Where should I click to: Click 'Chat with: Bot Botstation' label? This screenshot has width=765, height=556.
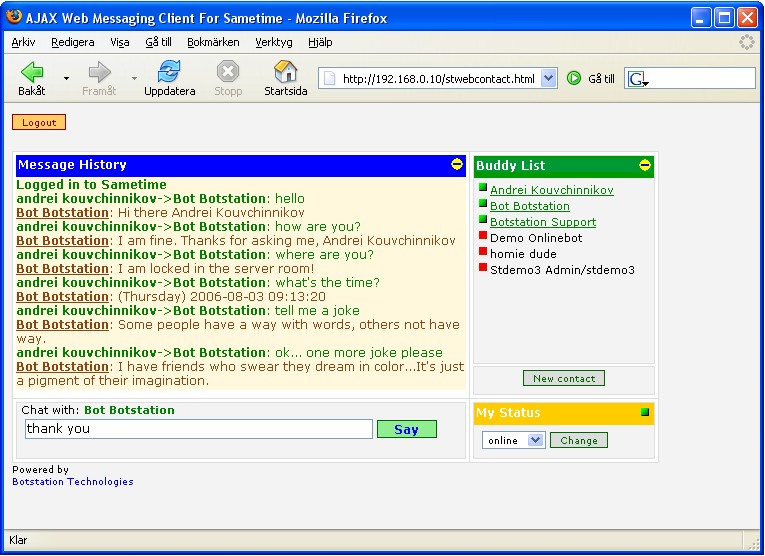point(98,410)
